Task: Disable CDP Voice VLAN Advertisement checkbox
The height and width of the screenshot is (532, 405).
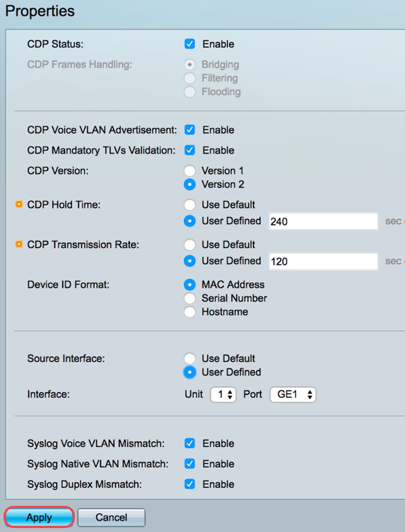Action: click(x=190, y=130)
